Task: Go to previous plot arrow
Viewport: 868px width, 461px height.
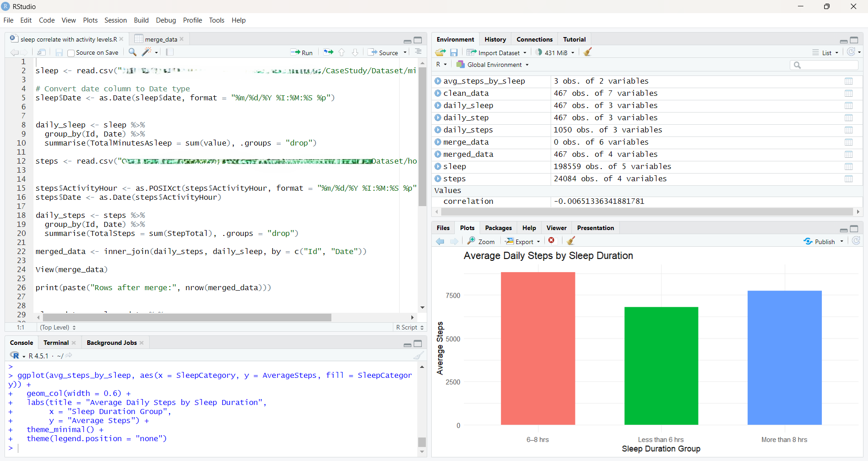Action: tap(440, 241)
